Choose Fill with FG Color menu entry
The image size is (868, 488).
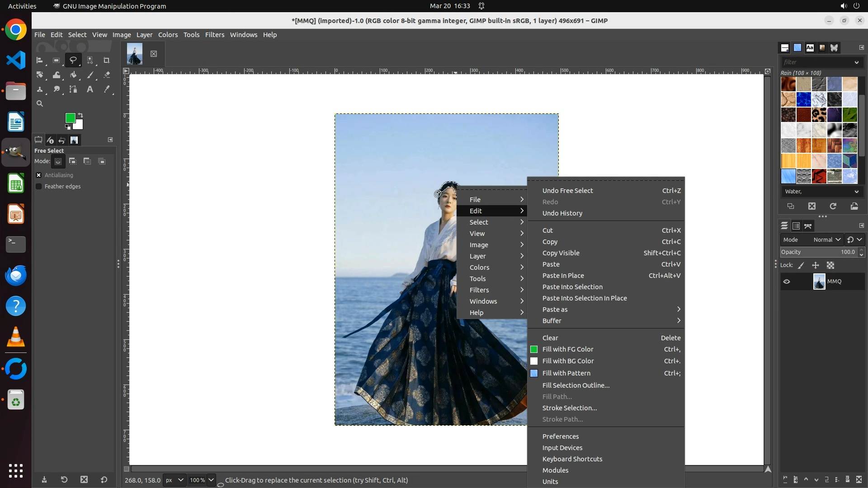click(568, 349)
